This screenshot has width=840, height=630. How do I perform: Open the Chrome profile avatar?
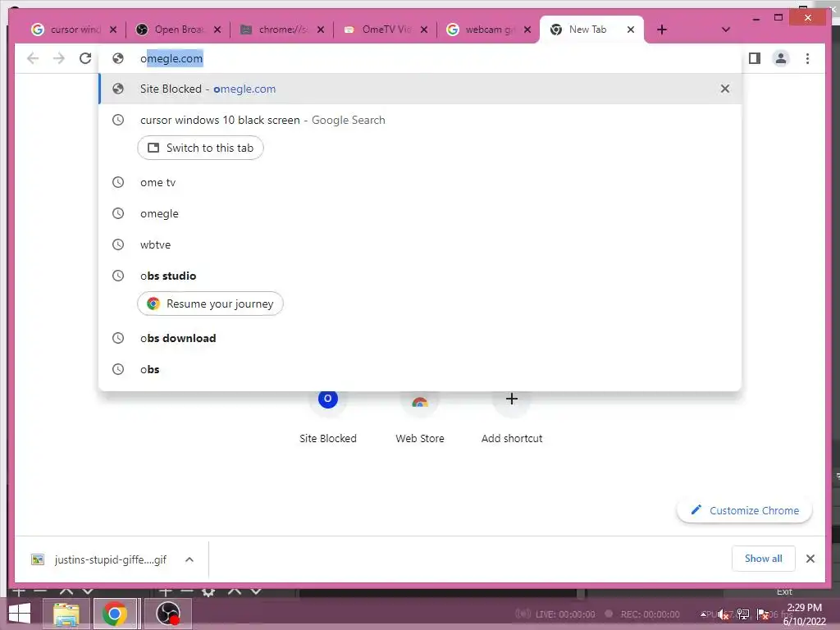781,58
